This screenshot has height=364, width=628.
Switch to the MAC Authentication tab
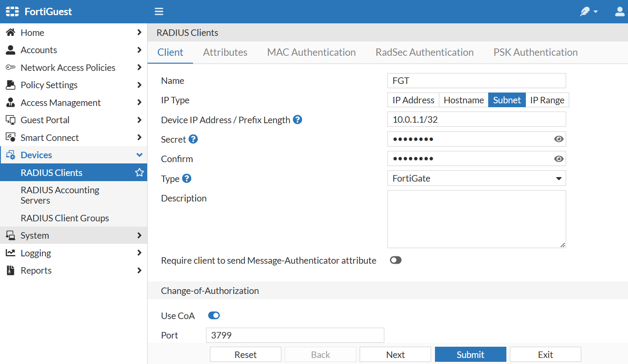[311, 52]
